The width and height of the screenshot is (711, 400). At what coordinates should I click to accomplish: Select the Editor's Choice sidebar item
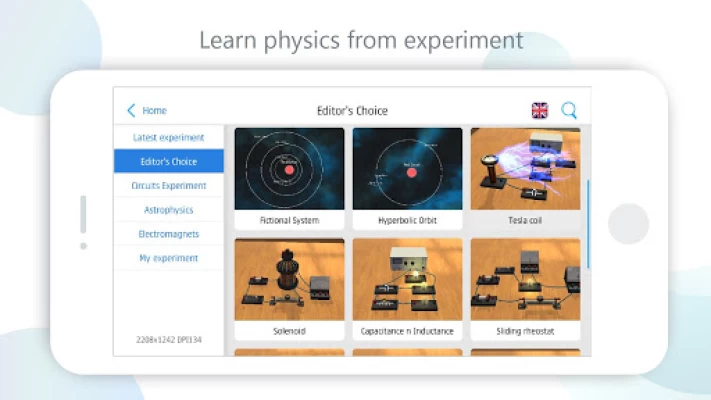tap(168, 161)
